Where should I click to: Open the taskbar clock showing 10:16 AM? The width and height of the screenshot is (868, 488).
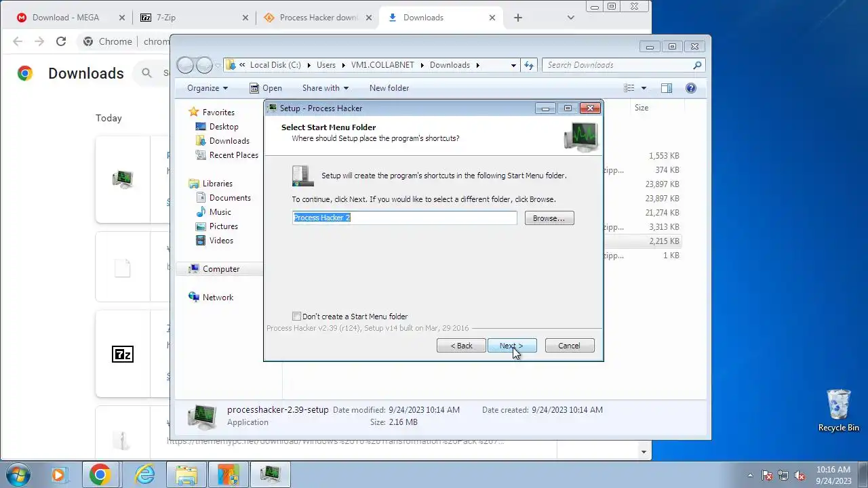point(833,475)
